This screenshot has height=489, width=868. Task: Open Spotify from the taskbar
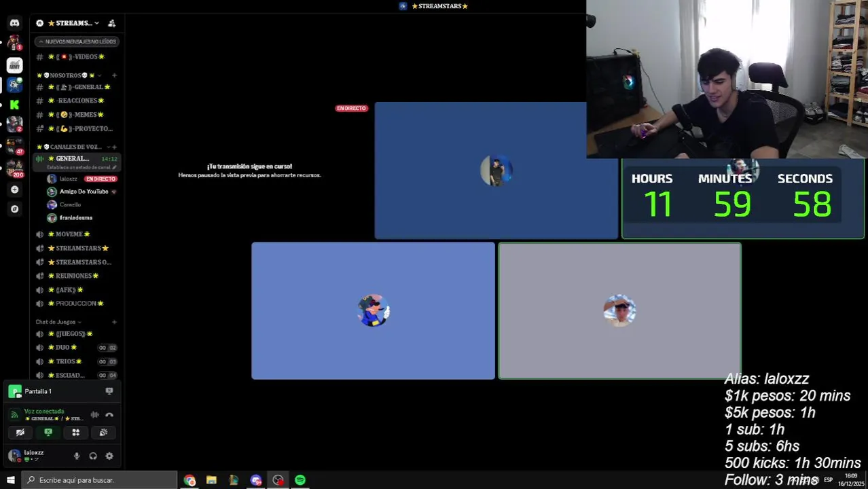tap(300, 480)
